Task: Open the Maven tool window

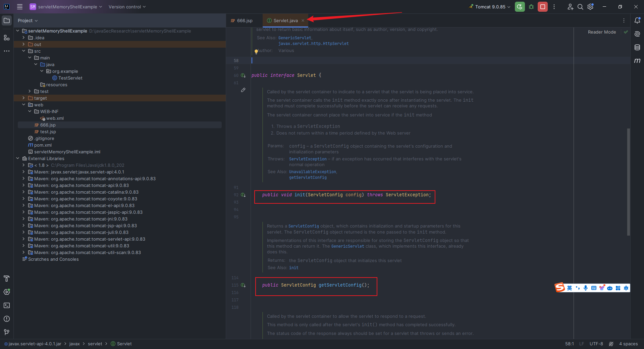Action: (637, 61)
